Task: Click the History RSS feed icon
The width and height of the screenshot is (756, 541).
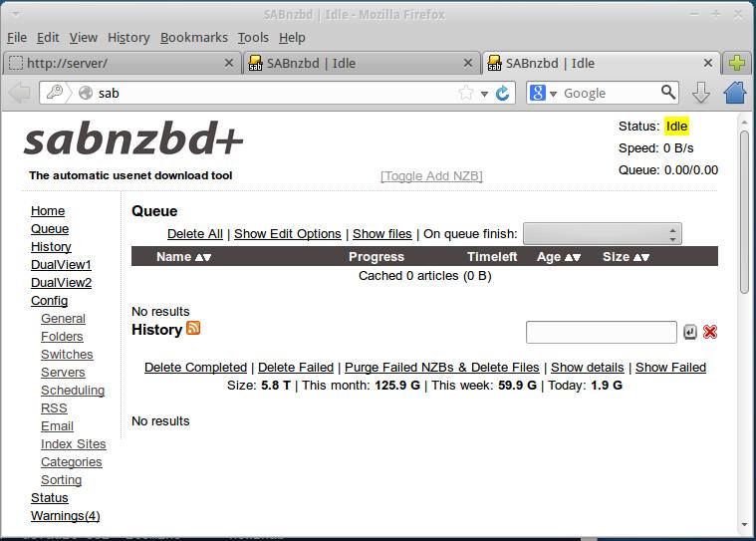Action: point(193,328)
